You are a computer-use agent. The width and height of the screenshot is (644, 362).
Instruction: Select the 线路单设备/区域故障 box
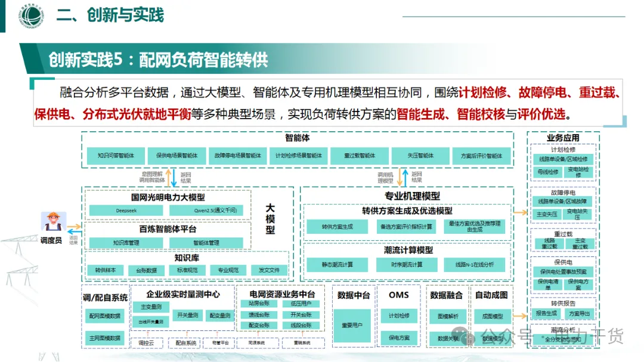pyautogui.click(x=563, y=202)
